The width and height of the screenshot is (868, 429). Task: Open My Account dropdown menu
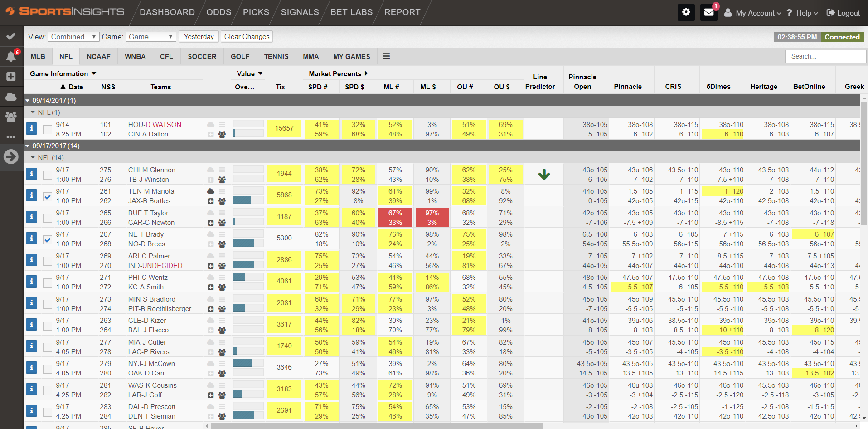752,13
